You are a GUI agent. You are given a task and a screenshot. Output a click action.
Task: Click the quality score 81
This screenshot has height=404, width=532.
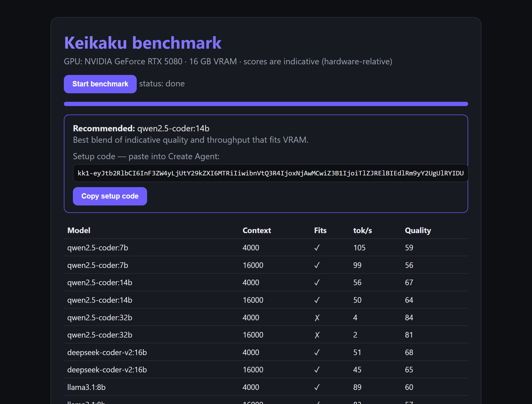click(x=409, y=335)
